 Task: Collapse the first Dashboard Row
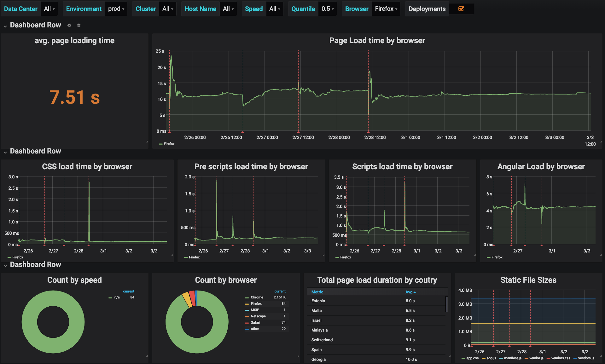5,26
